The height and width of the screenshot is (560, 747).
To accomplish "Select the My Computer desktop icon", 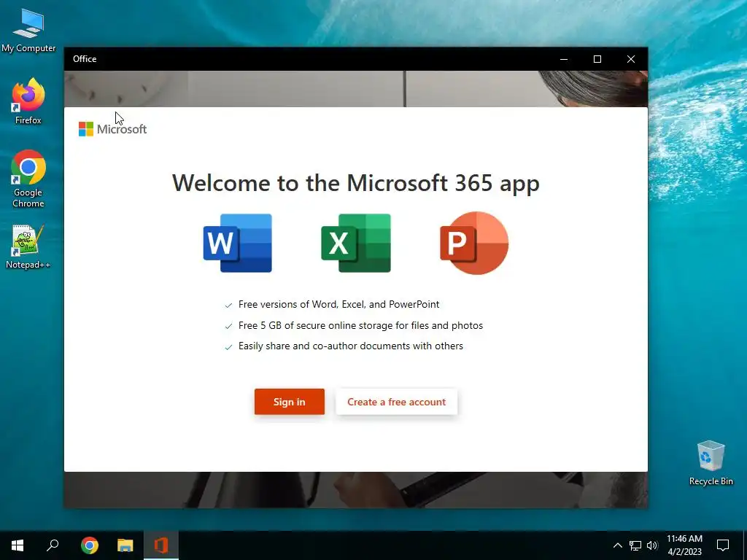I will pyautogui.click(x=28, y=30).
